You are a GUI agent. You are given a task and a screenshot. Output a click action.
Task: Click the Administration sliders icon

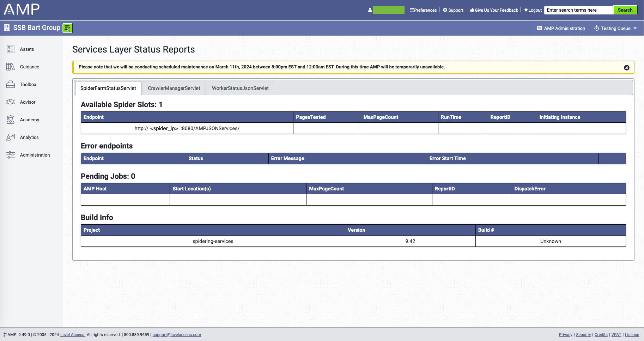(11, 154)
